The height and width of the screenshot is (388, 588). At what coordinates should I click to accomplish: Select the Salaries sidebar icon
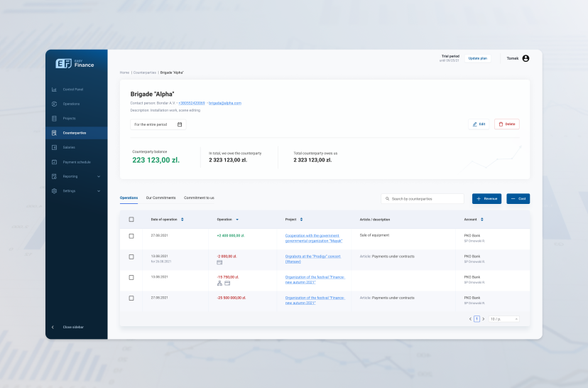coord(55,147)
